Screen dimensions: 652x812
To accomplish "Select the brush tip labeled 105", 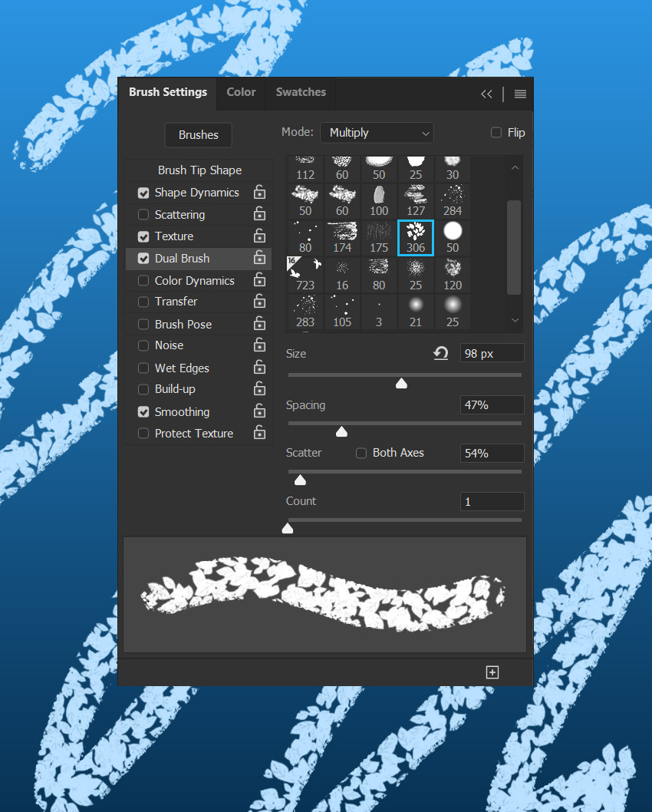I will click(x=342, y=312).
